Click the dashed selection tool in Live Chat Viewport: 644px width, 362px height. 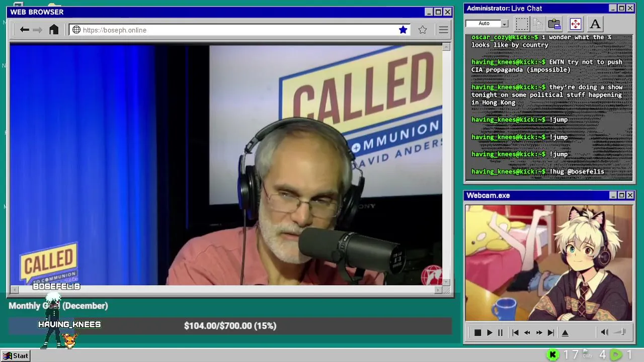tap(522, 24)
